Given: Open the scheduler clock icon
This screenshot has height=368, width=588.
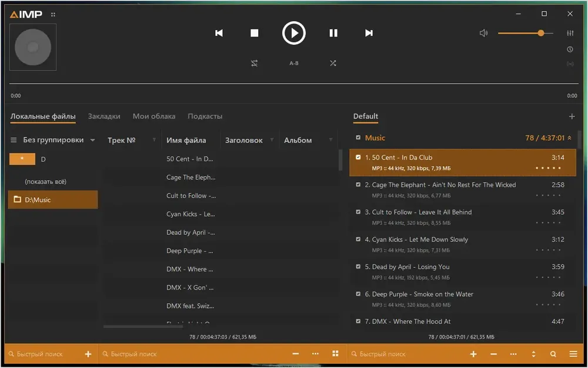Looking at the screenshot, I should point(570,49).
